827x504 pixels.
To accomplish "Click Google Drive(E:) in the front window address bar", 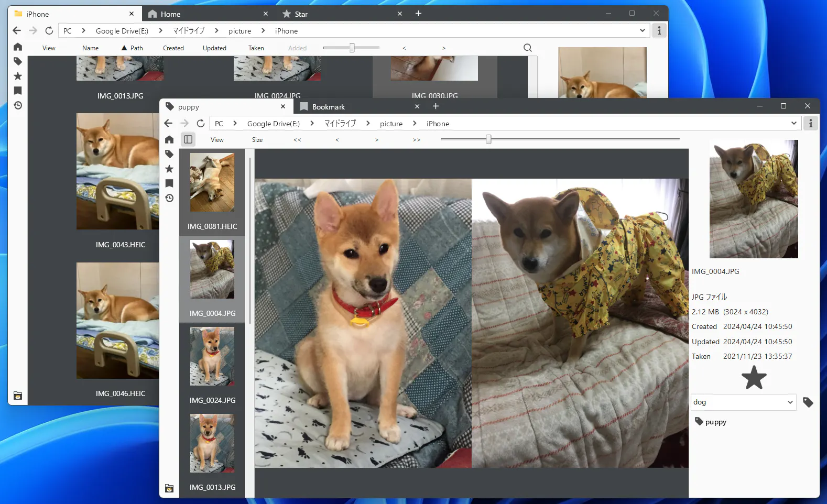I will point(274,124).
